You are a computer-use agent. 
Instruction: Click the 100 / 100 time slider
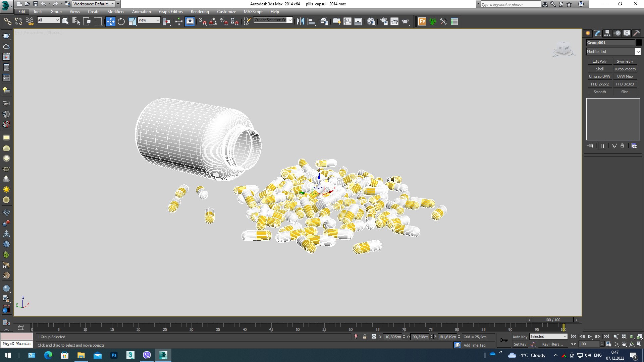pyautogui.click(x=552, y=320)
